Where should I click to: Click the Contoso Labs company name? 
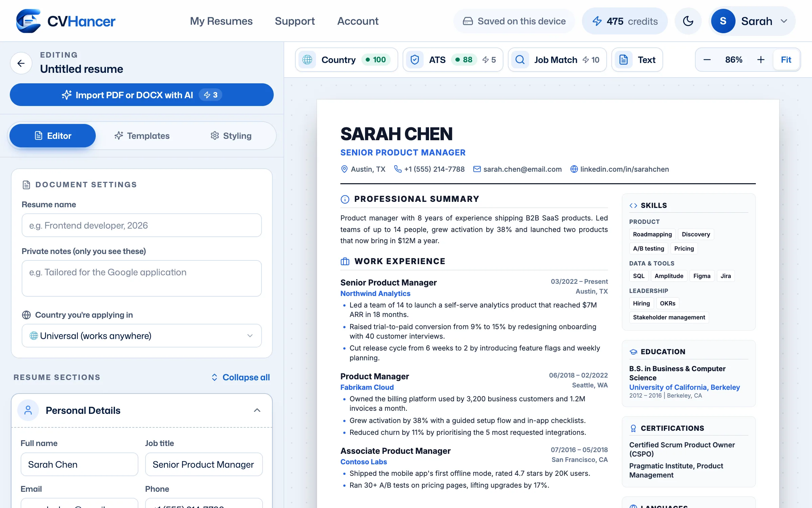click(x=364, y=462)
